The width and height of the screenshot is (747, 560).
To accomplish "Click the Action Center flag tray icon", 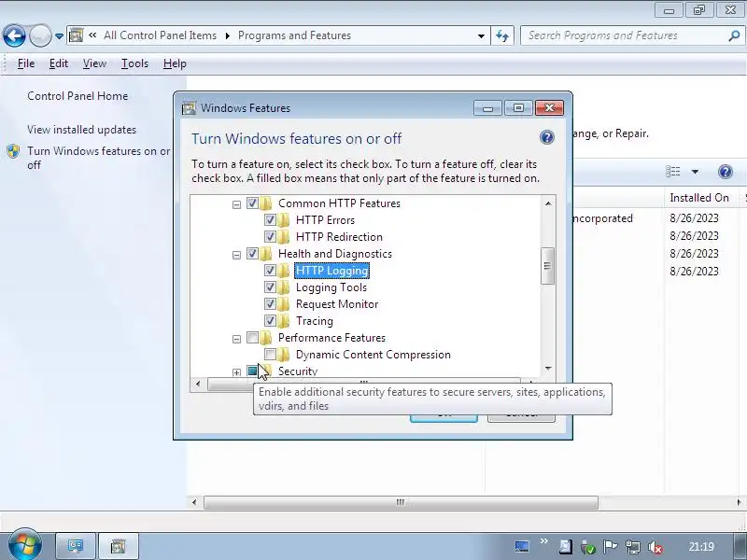I will [x=611, y=547].
